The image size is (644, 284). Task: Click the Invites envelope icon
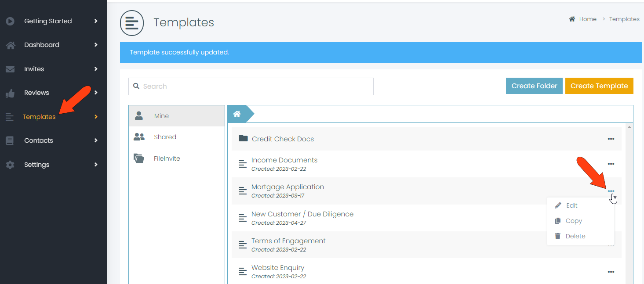10,69
